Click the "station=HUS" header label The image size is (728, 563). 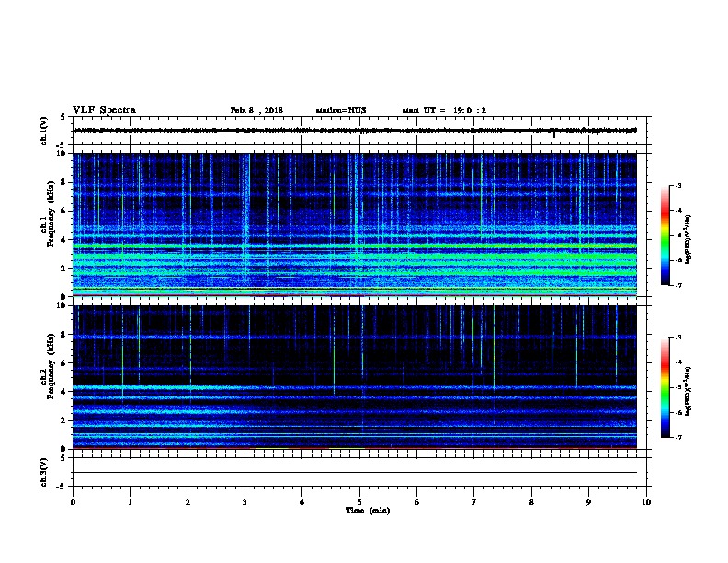pos(341,110)
